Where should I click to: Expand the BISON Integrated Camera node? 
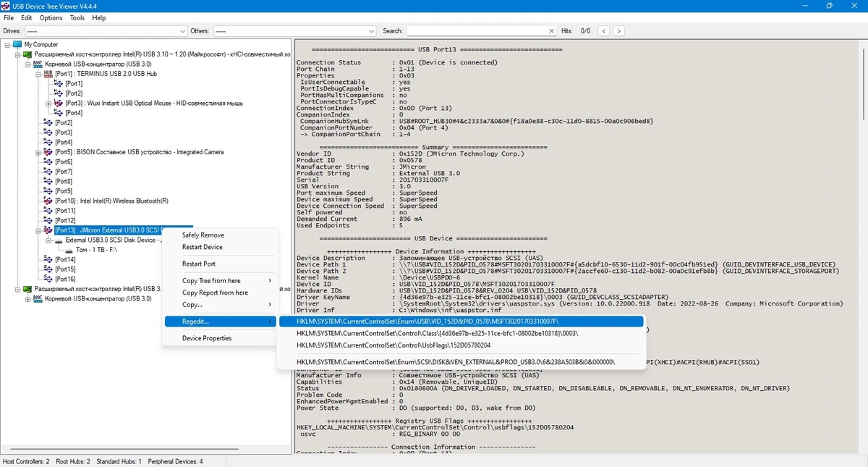[x=38, y=152]
